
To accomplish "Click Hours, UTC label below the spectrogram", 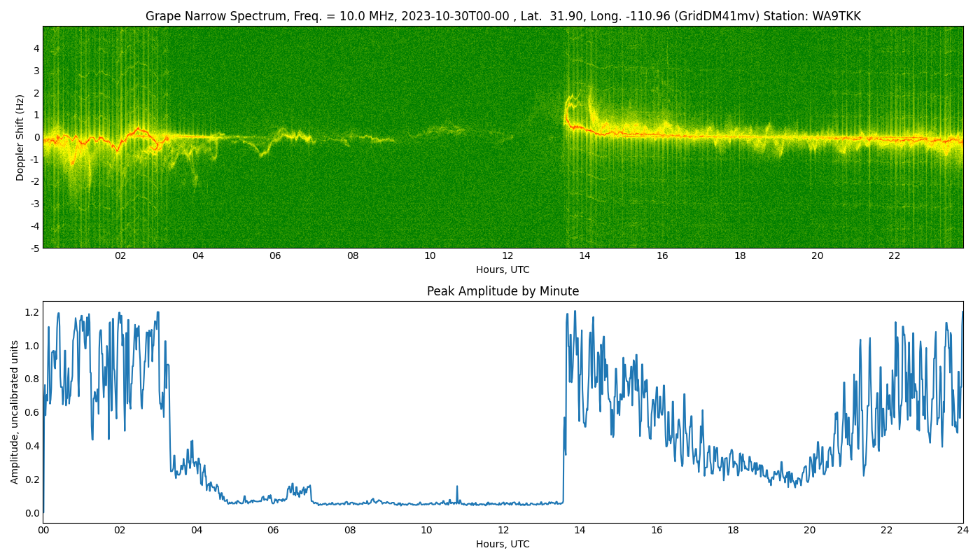I will pyautogui.click(x=503, y=269).
